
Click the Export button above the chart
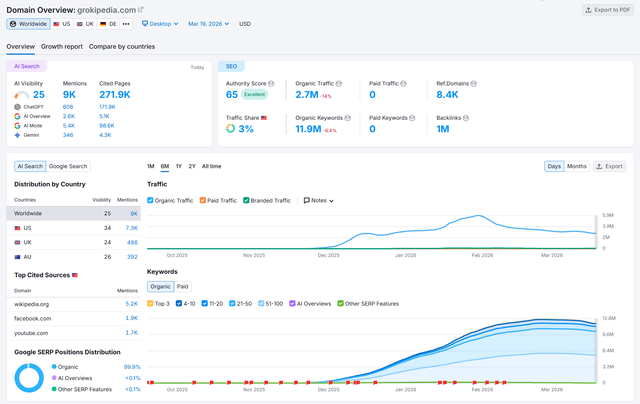pos(609,166)
